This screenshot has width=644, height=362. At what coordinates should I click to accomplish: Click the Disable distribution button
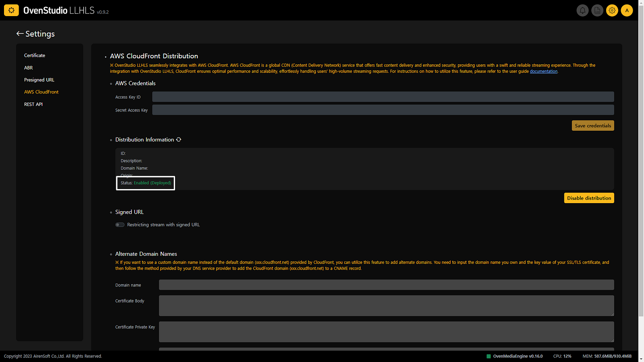(x=589, y=198)
